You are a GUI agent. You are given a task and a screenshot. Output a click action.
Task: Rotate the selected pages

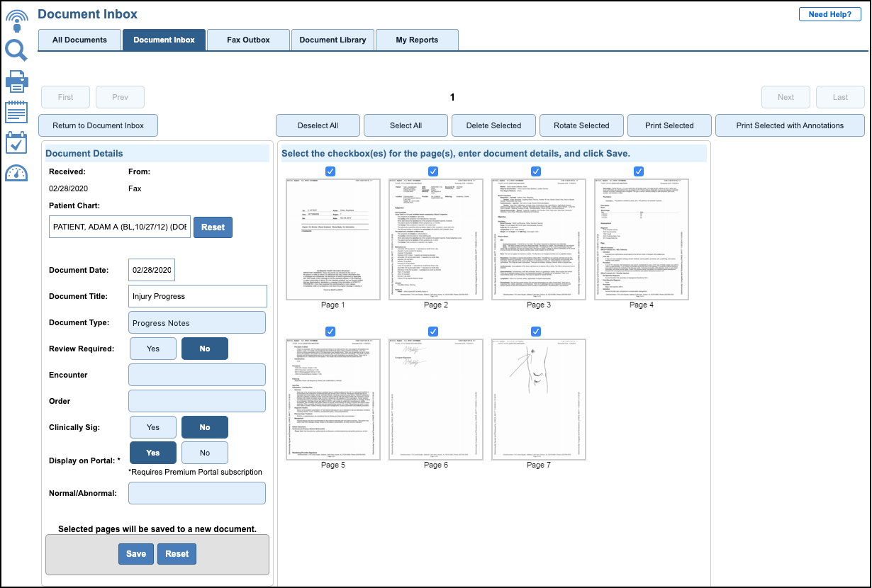(581, 125)
